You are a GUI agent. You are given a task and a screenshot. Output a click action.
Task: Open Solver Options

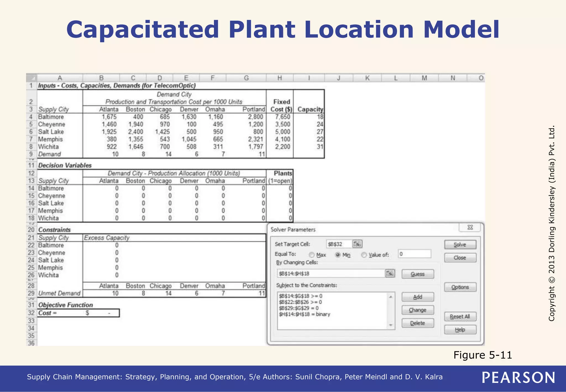(x=460, y=287)
